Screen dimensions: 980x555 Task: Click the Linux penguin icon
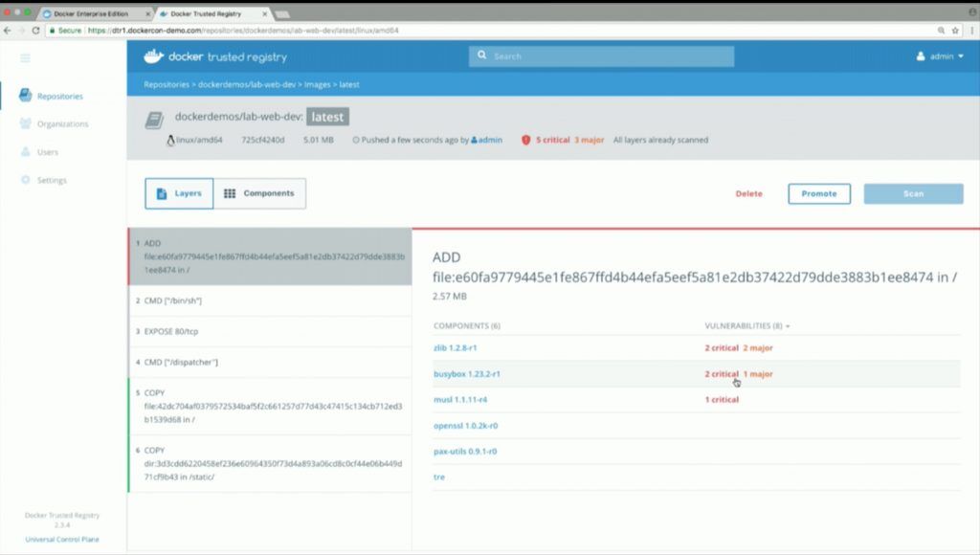point(170,140)
